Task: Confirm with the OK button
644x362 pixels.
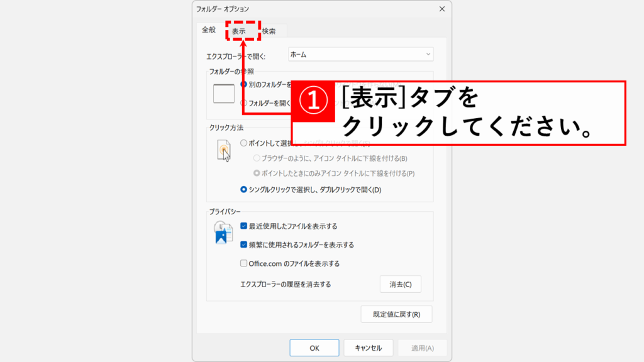Action: point(314,348)
